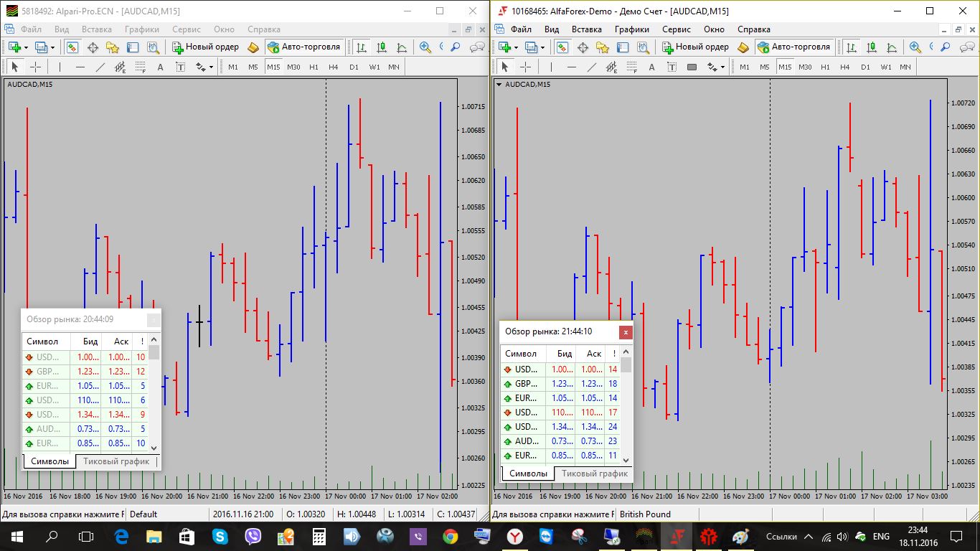This screenshot has height=551, width=980.
Task: Show hidden tray icons chevron
Action: coord(809,537)
